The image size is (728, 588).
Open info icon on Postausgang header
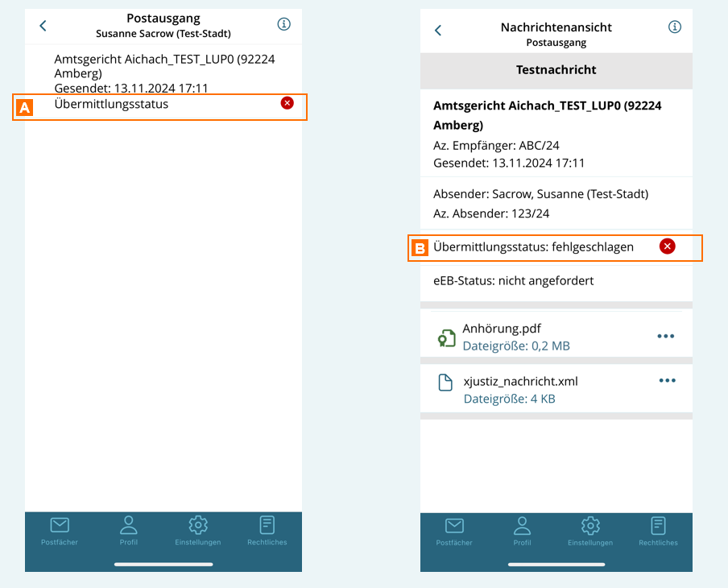point(283,24)
